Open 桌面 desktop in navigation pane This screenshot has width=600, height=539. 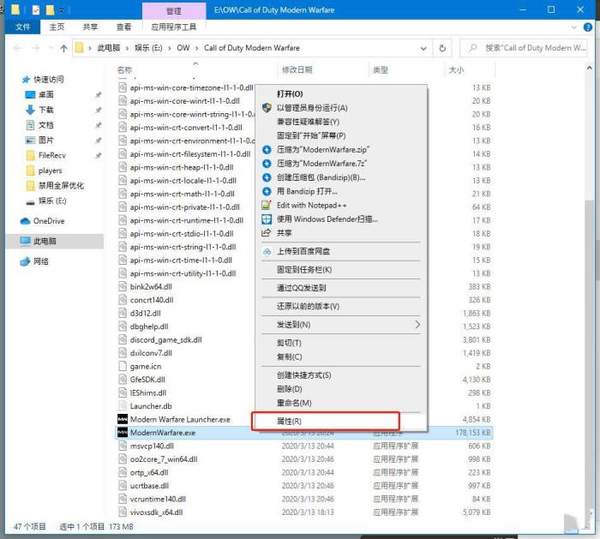[x=46, y=94]
